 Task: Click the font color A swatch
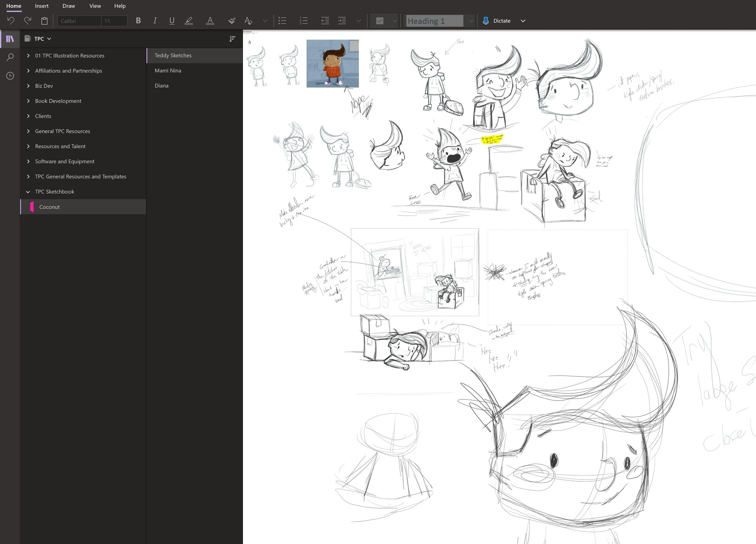[x=210, y=21]
